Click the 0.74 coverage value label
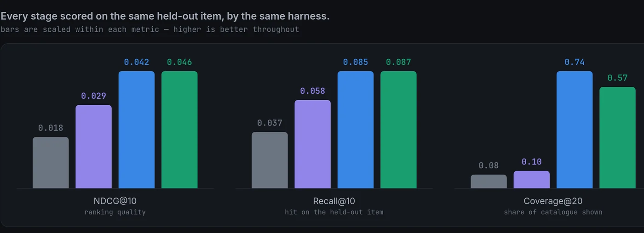 coord(575,62)
